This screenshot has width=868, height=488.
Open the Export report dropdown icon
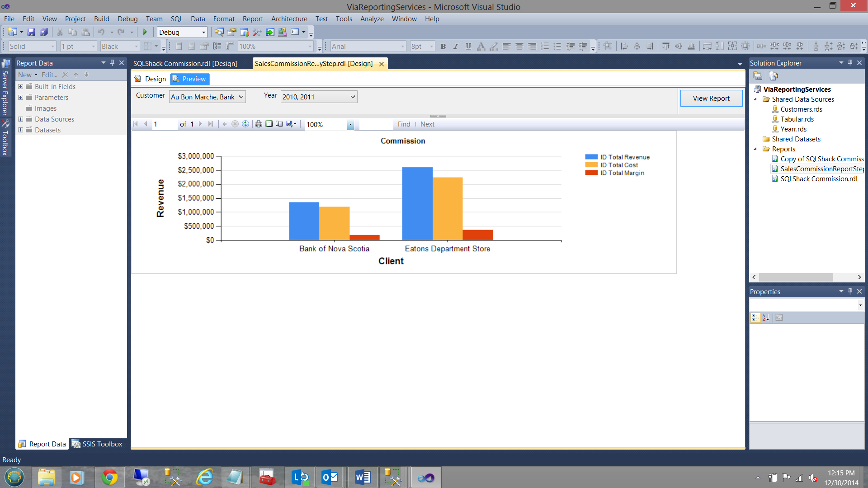291,124
